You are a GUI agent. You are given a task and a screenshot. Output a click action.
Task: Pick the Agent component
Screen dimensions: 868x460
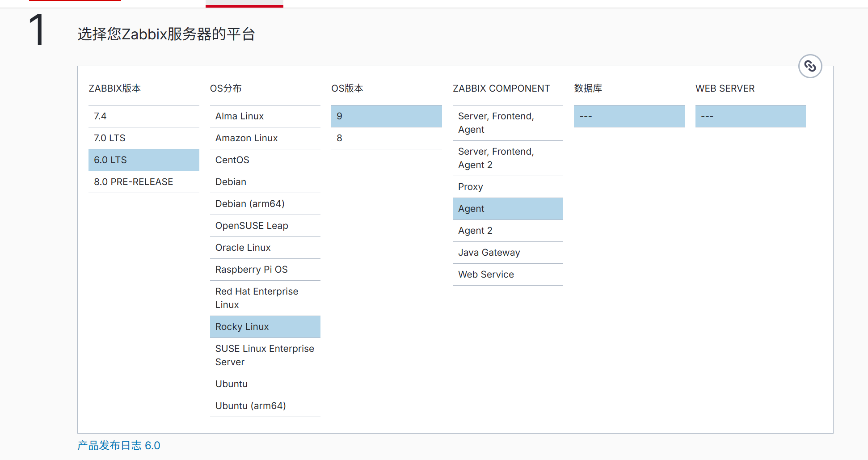[x=508, y=209]
